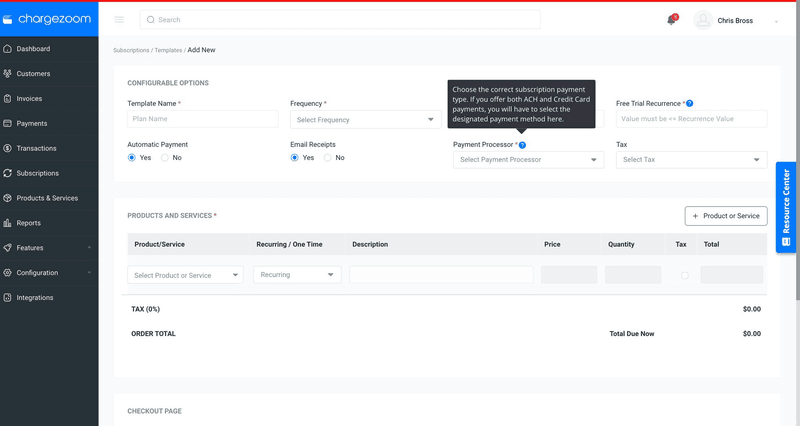Click the search magnifier icon
Screen dimensions: 800x426
coord(151,20)
